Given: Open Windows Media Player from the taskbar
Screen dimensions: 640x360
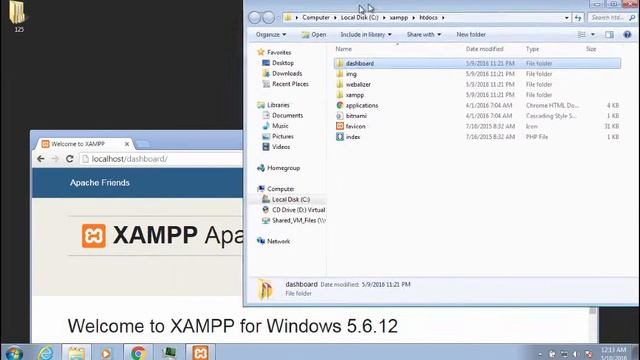Looking at the screenshot, I should click(x=106, y=353).
